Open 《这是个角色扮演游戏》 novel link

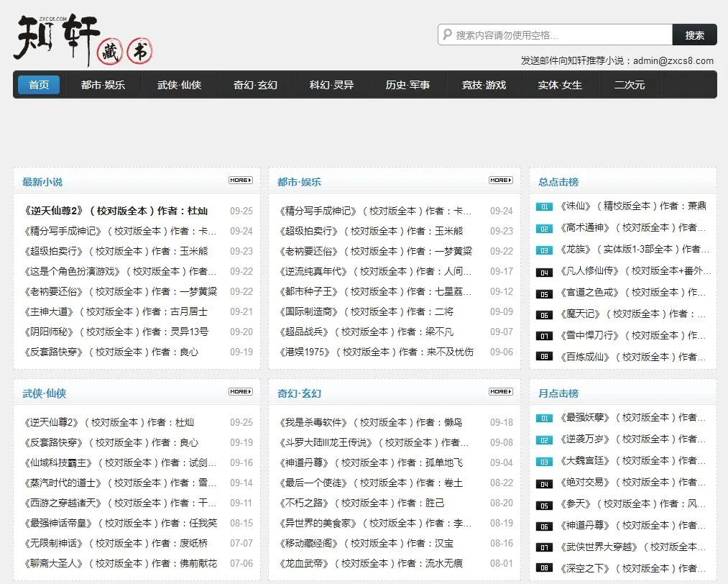[x=120, y=271]
